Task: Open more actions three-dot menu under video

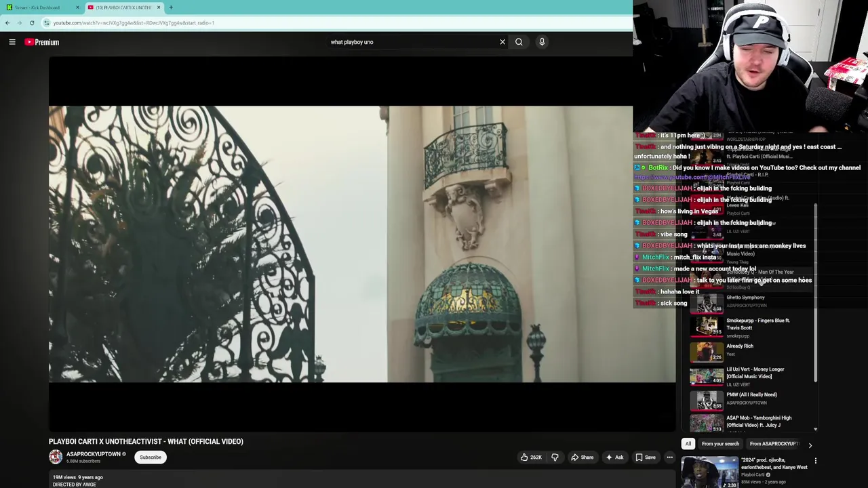Action: pyautogui.click(x=669, y=457)
